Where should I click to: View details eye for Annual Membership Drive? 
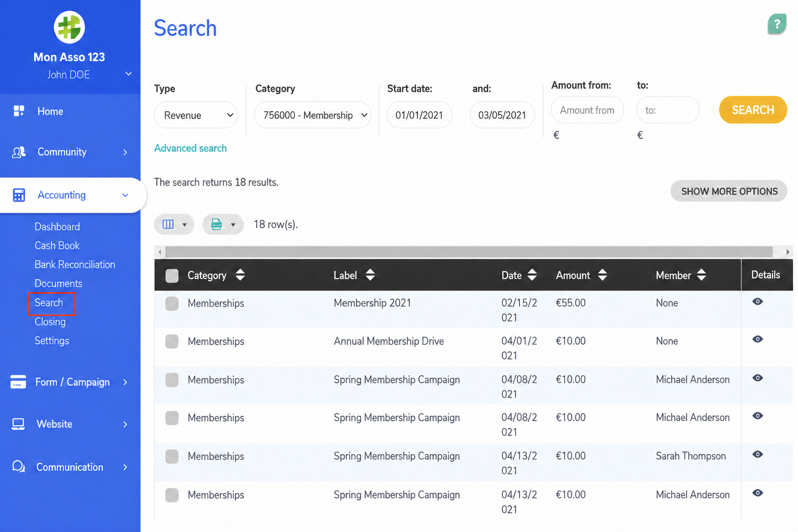point(757,339)
